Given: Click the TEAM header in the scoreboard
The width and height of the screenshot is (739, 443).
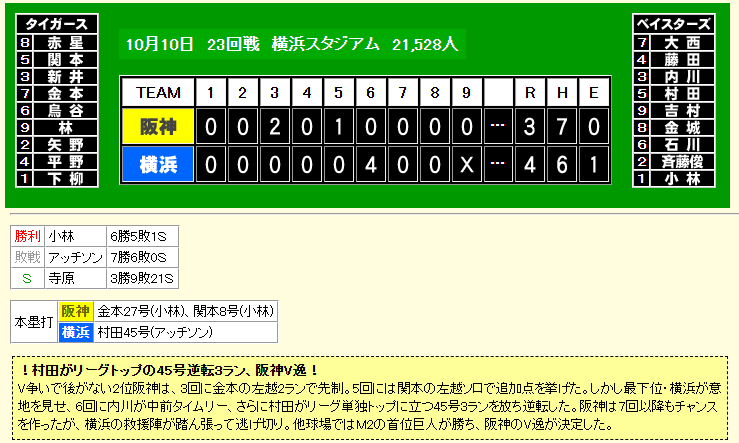Looking at the screenshot, I should point(158,93).
